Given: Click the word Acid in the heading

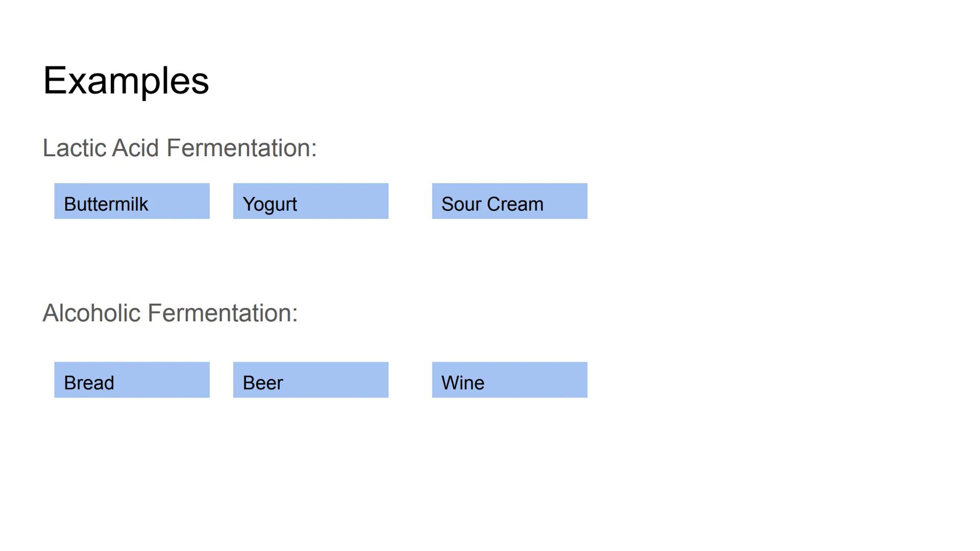Looking at the screenshot, I should click(x=135, y=148).
